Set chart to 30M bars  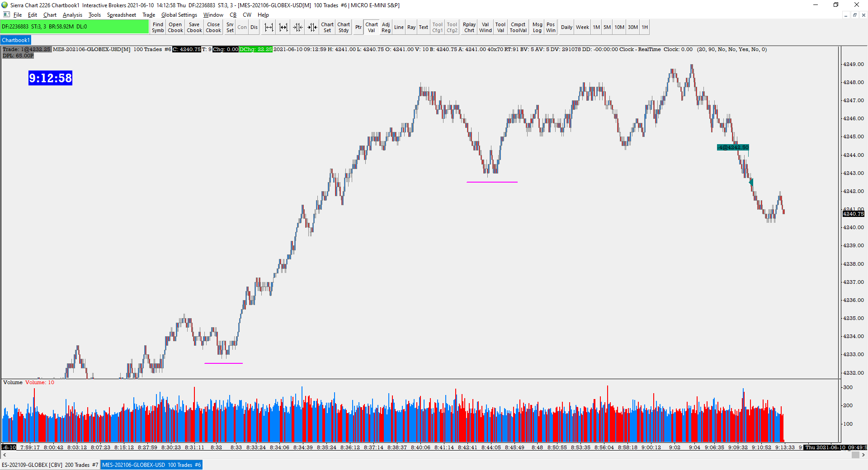click(633, 27)
